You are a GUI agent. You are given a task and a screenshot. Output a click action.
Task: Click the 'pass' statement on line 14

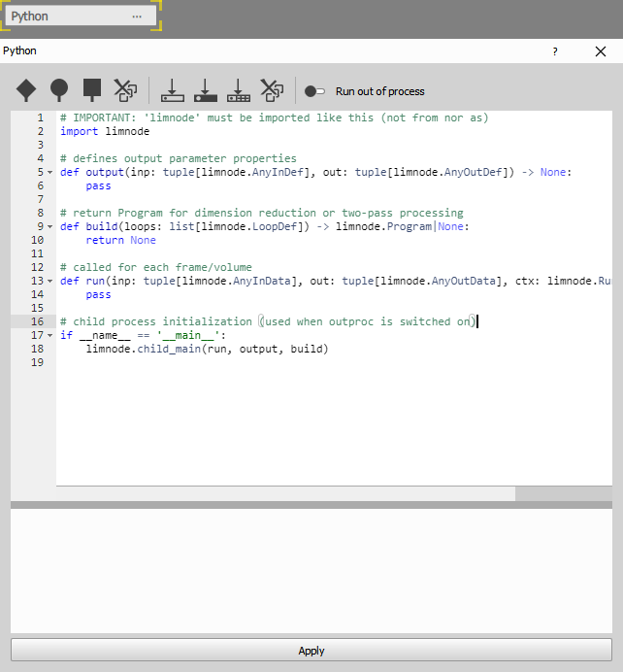98,295
